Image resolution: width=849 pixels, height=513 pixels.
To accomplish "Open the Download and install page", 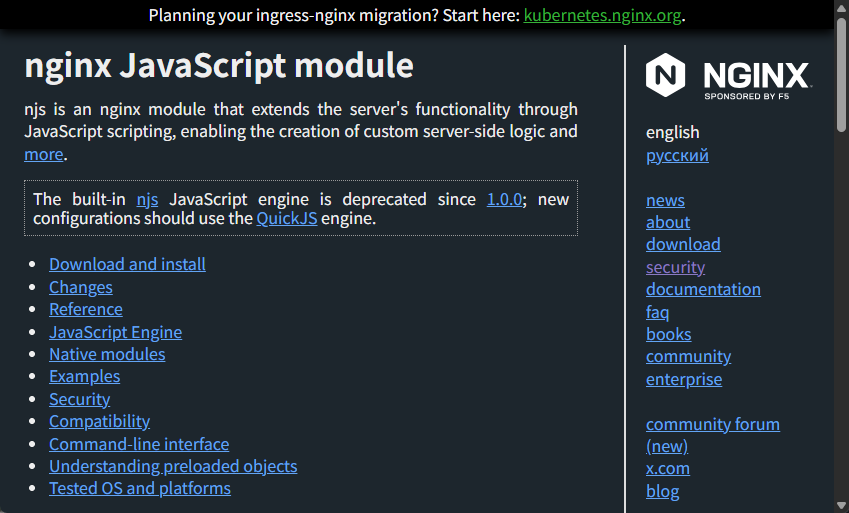I will (127, 264).
